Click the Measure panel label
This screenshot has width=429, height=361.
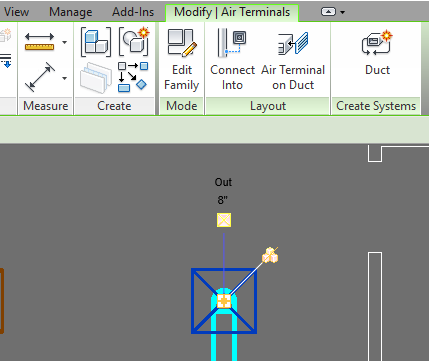[46, 106]
